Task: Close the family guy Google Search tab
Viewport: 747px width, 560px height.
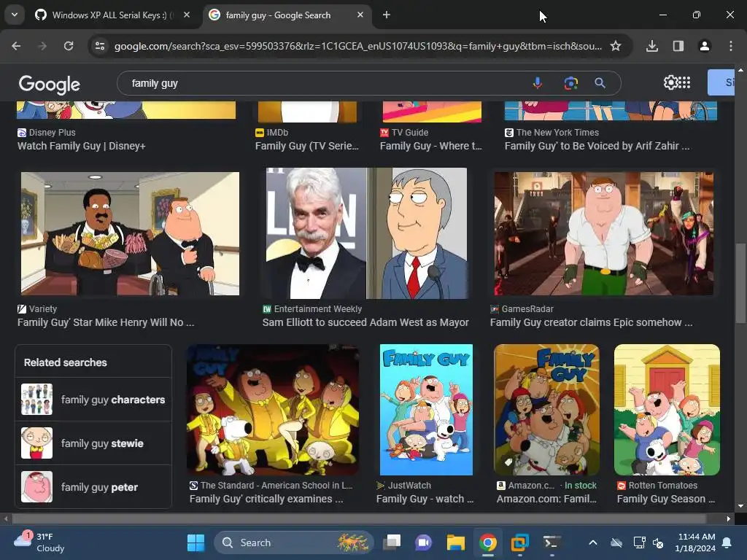Action: pos(360,15)
